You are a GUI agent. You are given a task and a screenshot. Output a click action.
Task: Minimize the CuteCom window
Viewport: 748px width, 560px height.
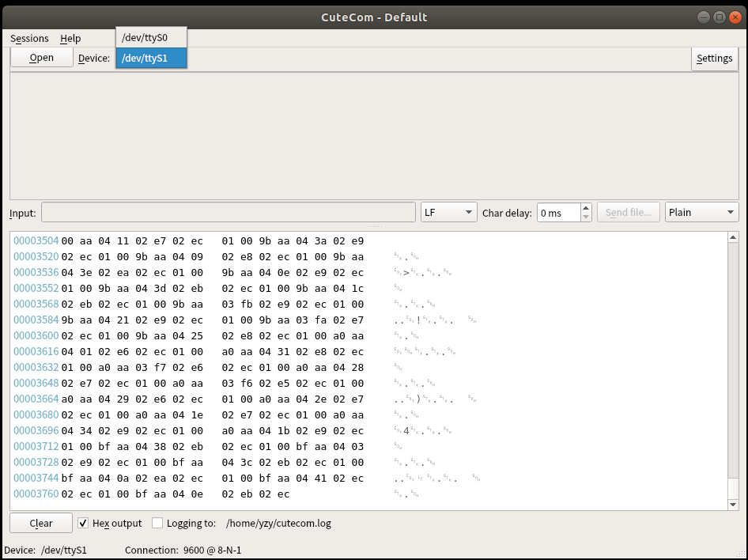(704, 17)
